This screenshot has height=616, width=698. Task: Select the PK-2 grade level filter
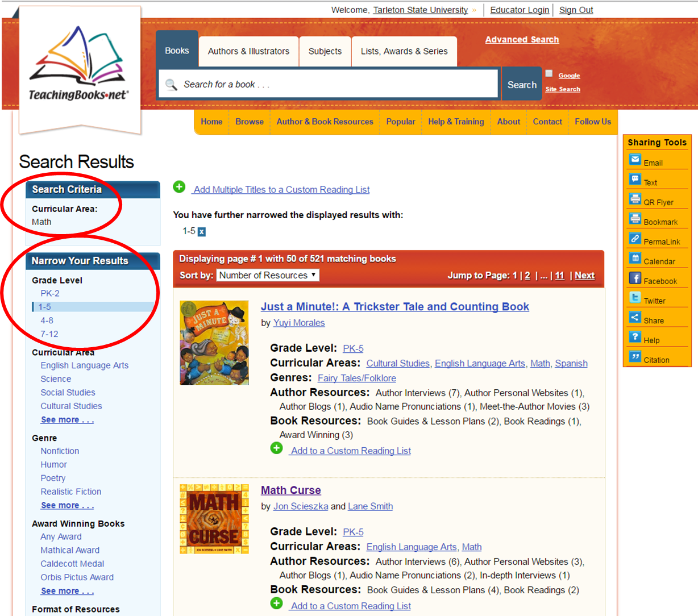pos(50,294)
